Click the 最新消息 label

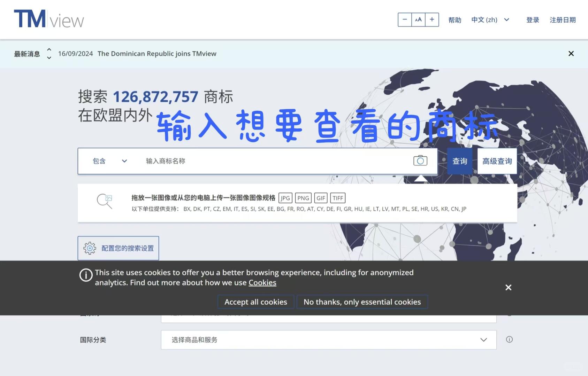coord(27,54)
